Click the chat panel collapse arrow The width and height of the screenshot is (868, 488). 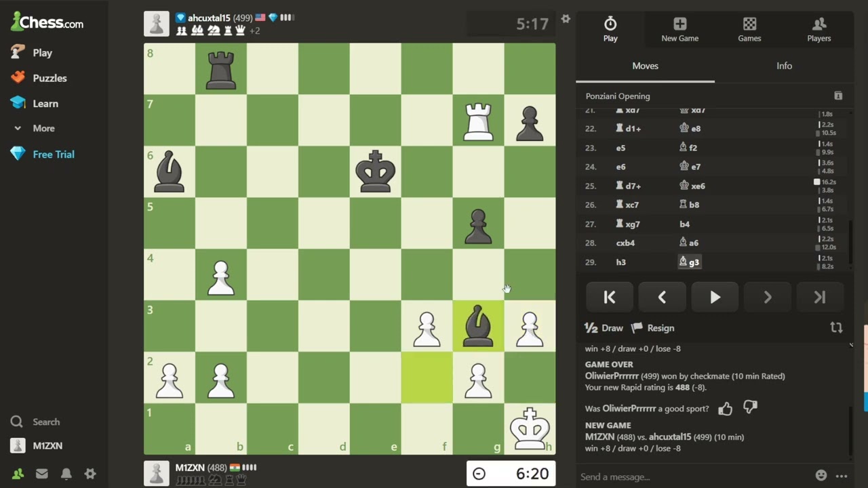pyautogui.click(x=851, y=345)
